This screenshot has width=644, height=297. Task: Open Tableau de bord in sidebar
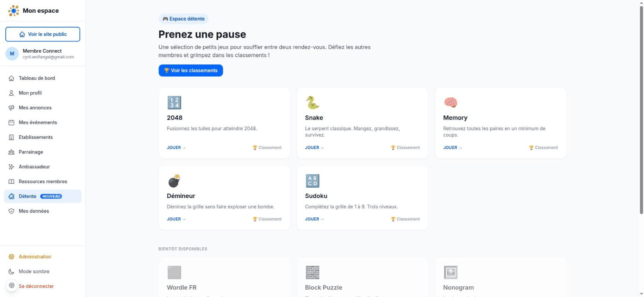(x=43, y=78)
